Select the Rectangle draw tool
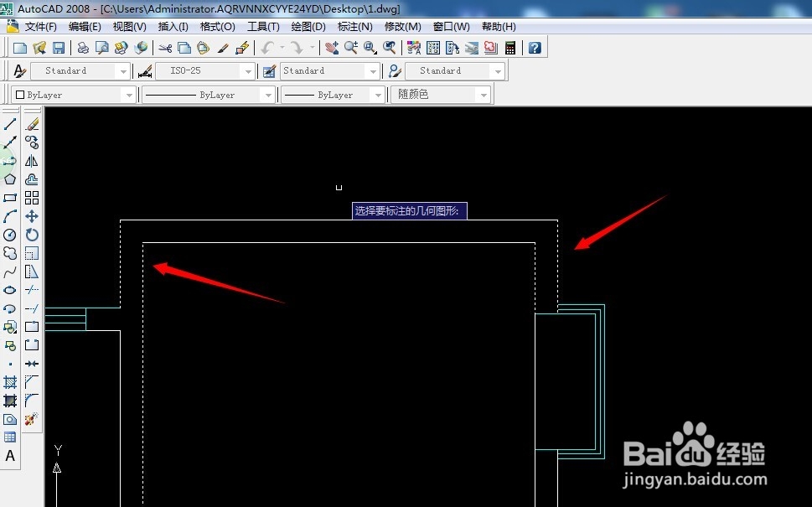Image resolution: width=812 pixels, height=507 pixels. 10,198
